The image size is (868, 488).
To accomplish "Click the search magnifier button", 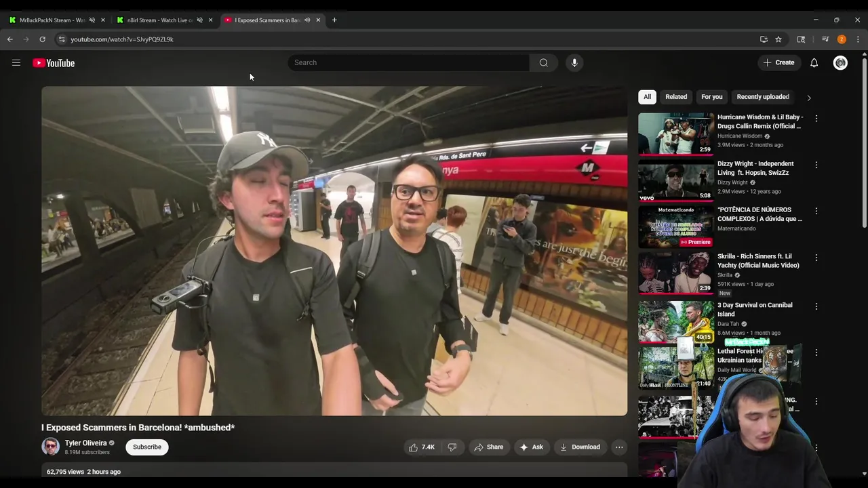I will point(544,62).
